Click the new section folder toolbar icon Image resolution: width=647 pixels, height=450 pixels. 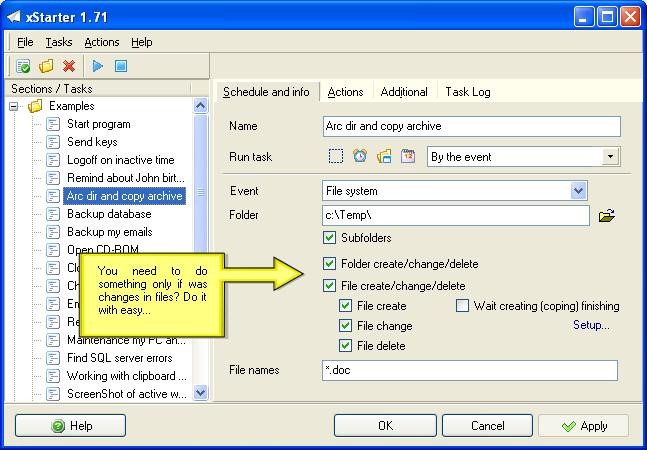pyautogui.click(x=46, y=66)
